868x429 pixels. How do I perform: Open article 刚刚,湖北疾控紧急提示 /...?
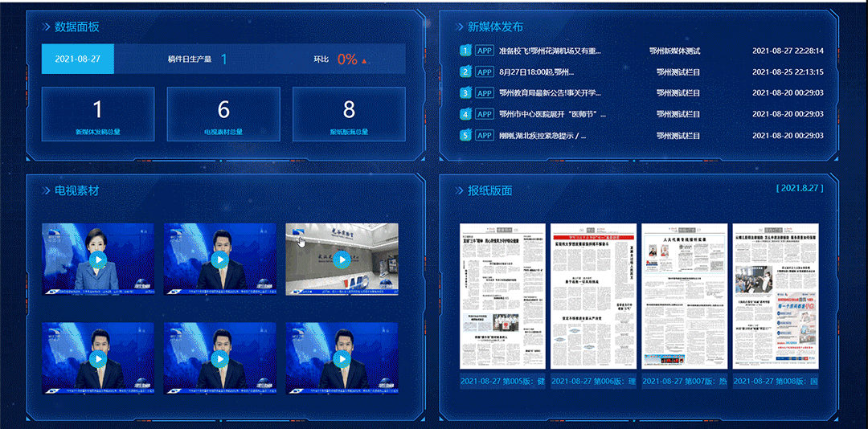click(542, 136)
